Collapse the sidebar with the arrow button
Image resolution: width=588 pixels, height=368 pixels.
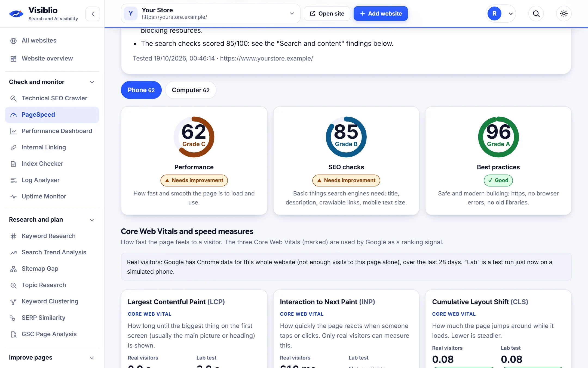(x=93, y=14)
